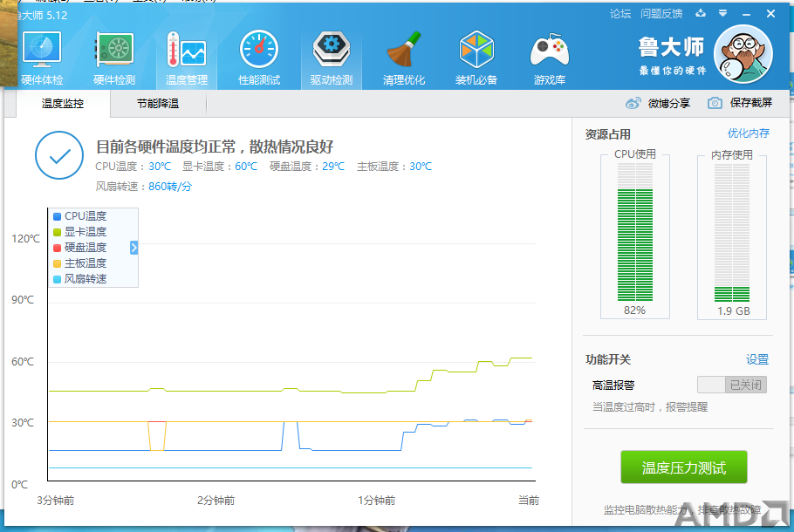Open the 设置 link under 功能开关
This screenshot has height=532, width=794.
click(757, 359)
